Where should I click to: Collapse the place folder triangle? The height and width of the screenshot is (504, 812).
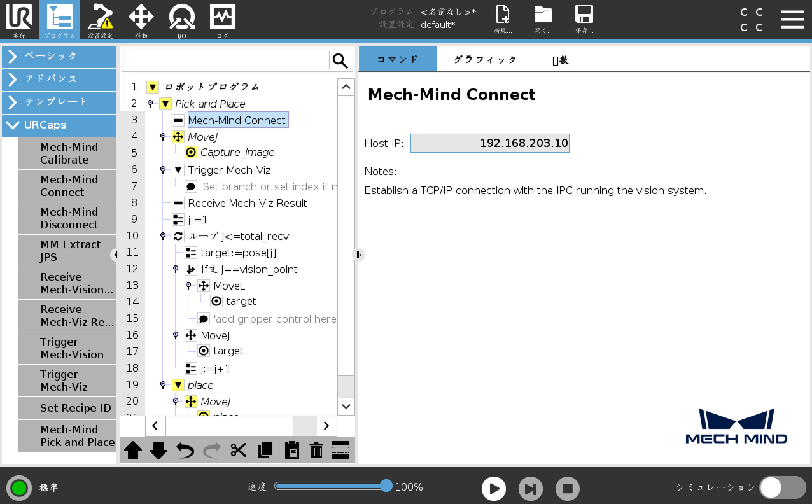click(x=178, y=385)
